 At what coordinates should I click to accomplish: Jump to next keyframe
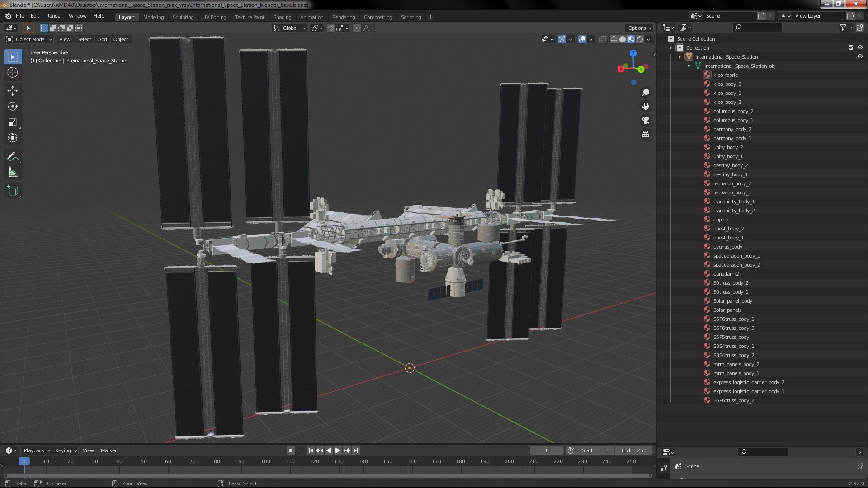(347, 450)
